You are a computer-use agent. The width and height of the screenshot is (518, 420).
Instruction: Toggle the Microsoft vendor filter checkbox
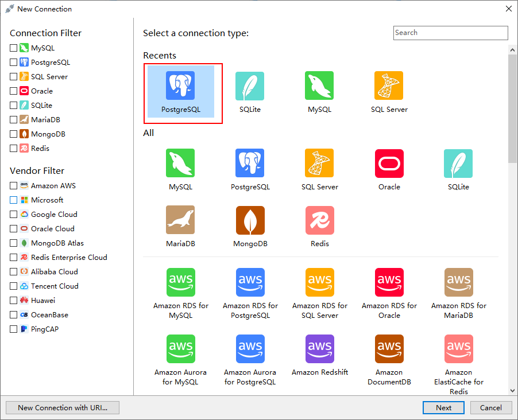tap(14, 200)
